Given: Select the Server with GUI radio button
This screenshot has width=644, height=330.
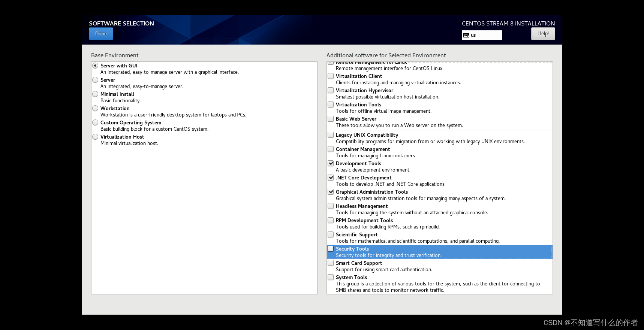Looking at the screenshot, I should click(95, 66).
